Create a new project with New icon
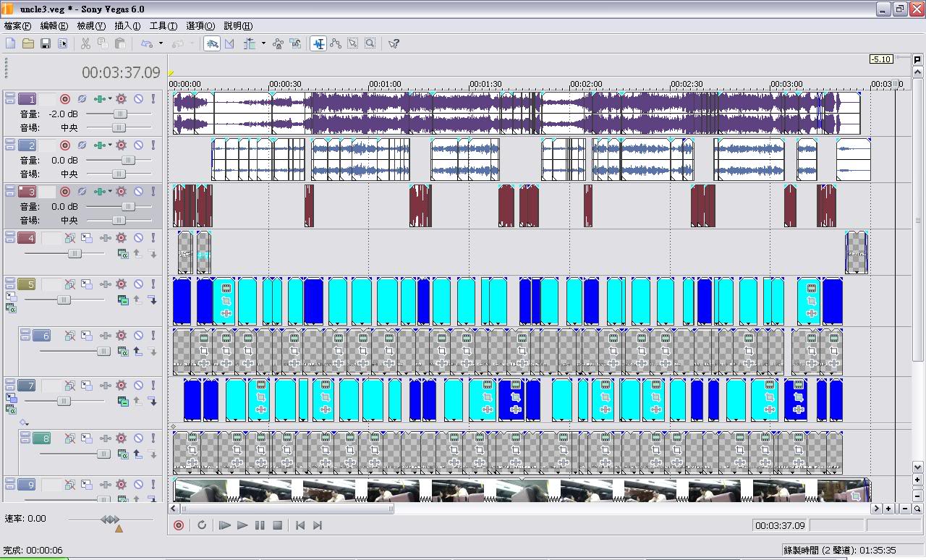 click(11, 43)
